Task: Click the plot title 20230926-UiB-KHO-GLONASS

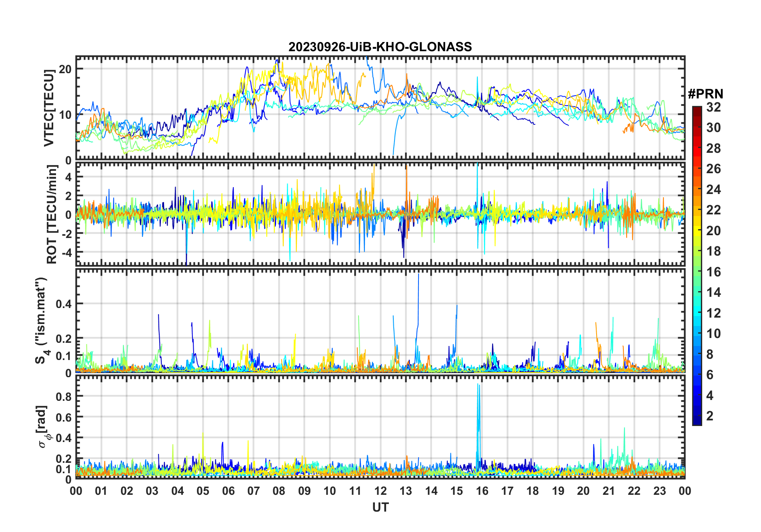Action: click(380, 47)
